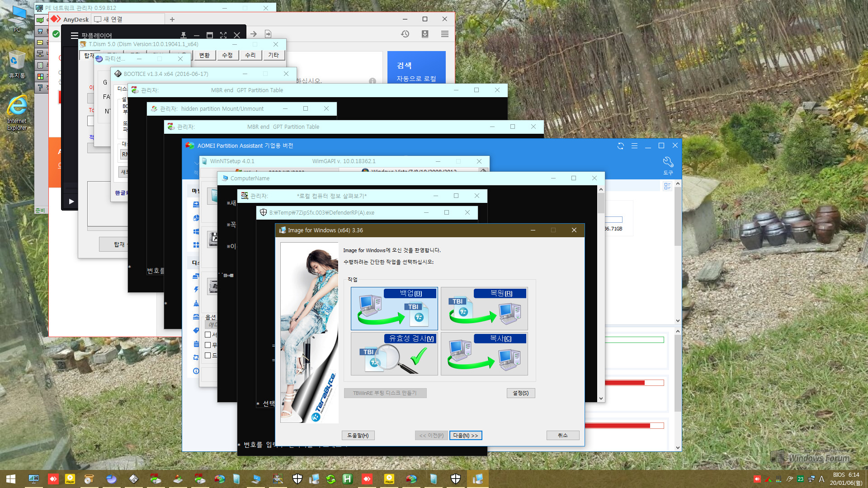Open the AOMEI Tools (도구) wrench icon
868x488 pixels.
(668, 165)
